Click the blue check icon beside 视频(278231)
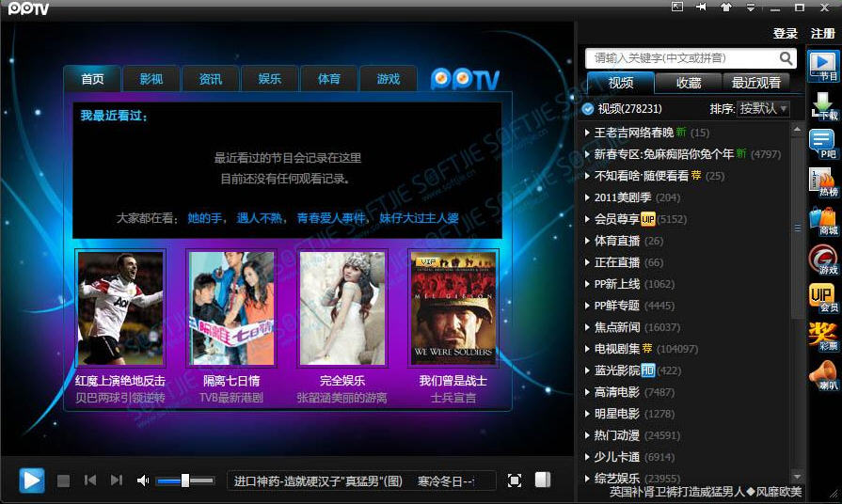The height and width of the screenshot is (504, 842). point(588,109)
